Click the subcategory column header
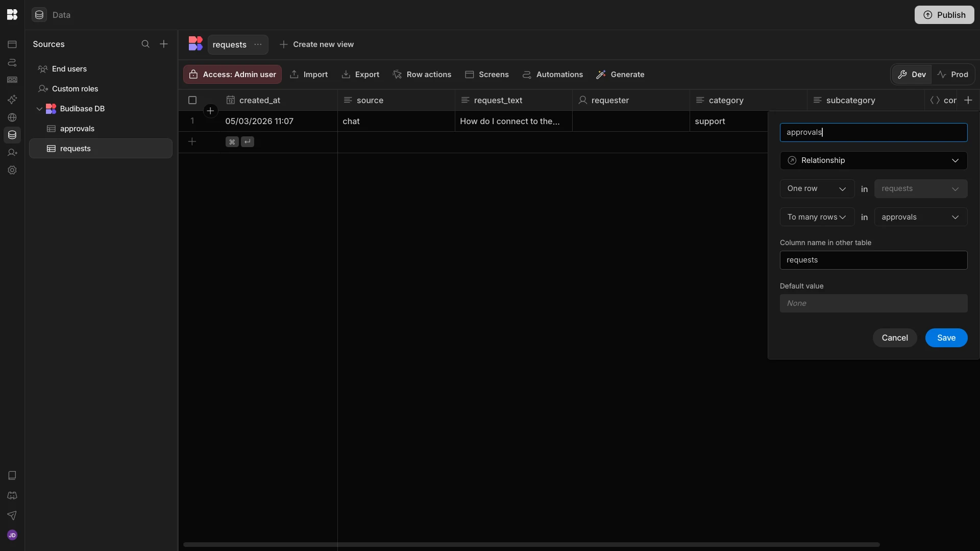 point(866,100)
